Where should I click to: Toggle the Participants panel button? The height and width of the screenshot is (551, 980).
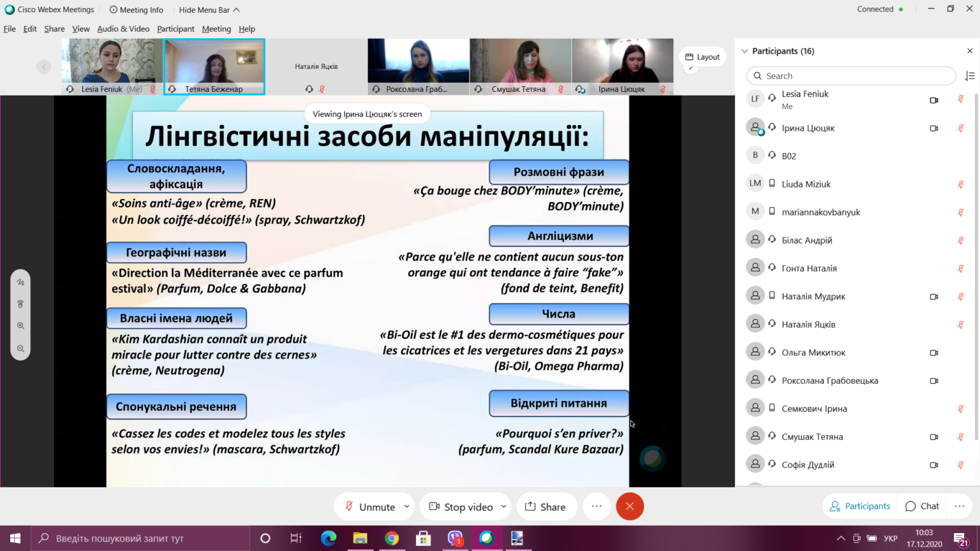click(x=859, y=506)
